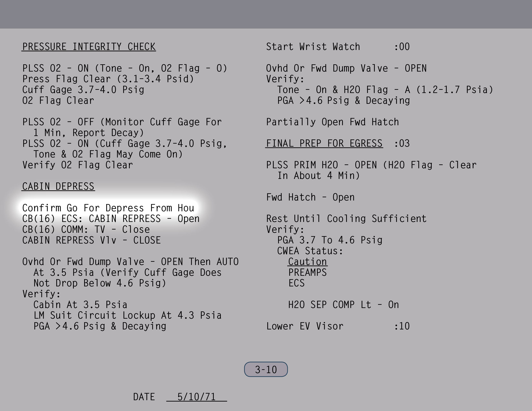Image resolution: width=532 pixels, height=411 pixels.
Task: Click the date field showing 5/10/71
Action: click(x=196, y=397)
